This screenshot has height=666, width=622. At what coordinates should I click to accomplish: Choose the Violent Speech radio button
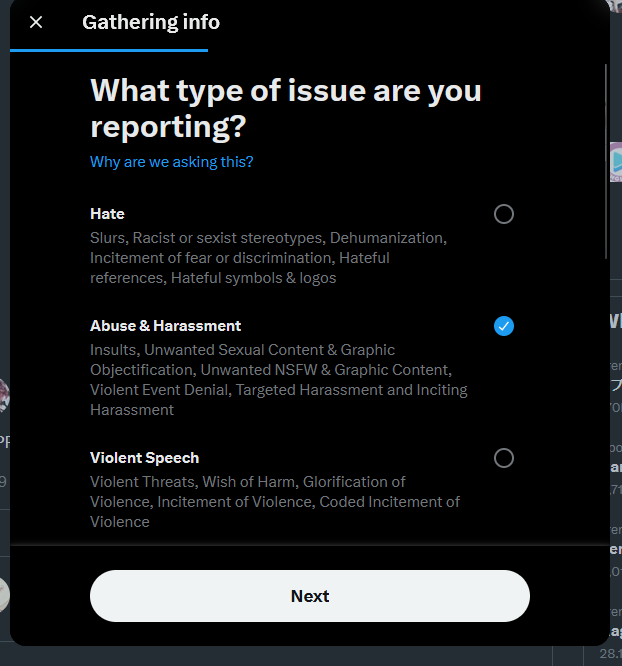pyautogui.click(x=503, y=458)
